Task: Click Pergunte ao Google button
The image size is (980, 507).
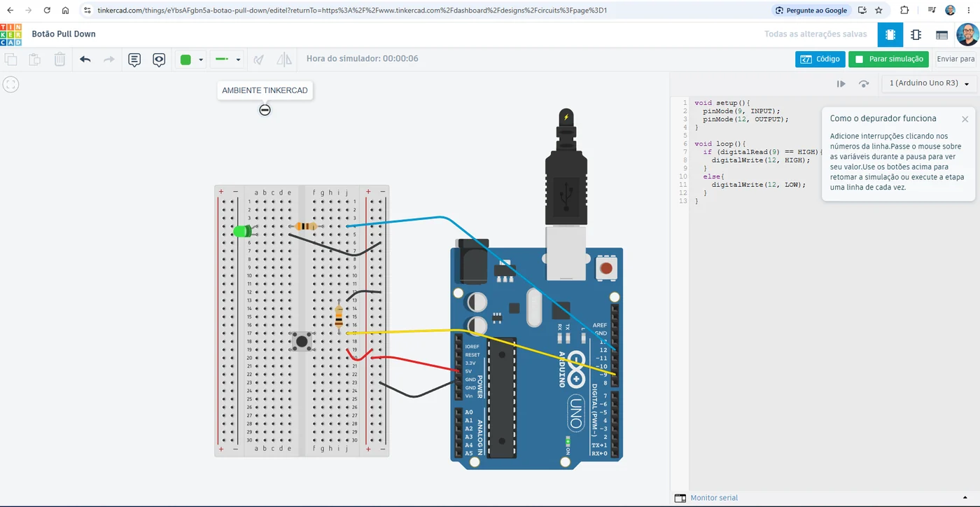Action: click(811, 11)
